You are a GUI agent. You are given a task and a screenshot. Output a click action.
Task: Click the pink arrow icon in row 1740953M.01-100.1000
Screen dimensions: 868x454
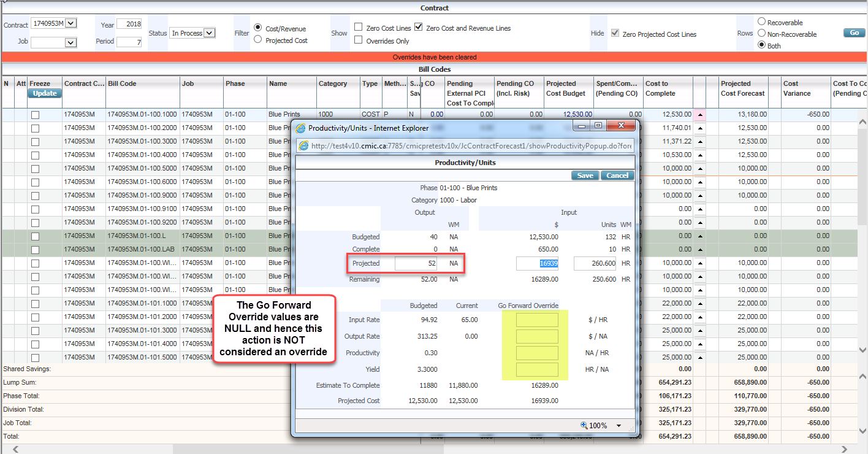point(700,114)
